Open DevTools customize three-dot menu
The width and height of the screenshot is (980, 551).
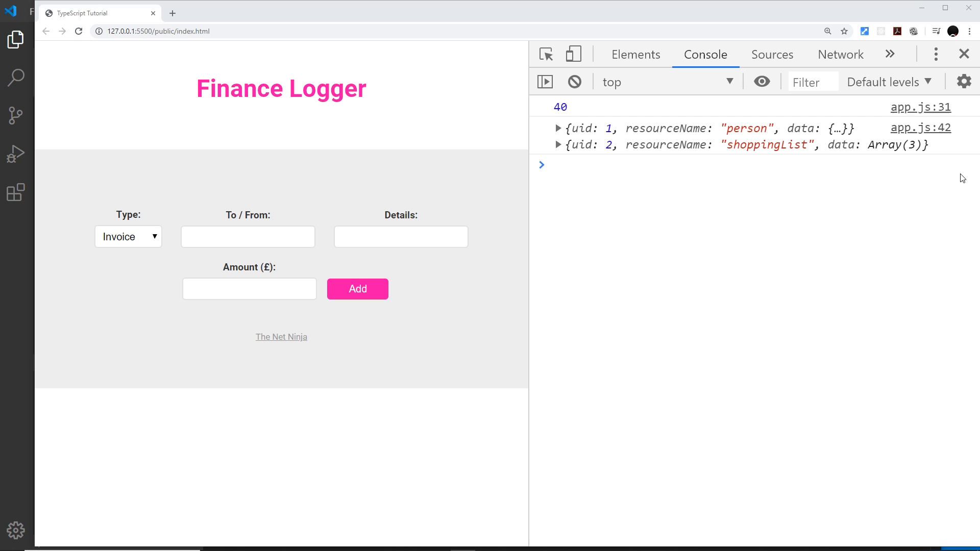click(936, 54)
